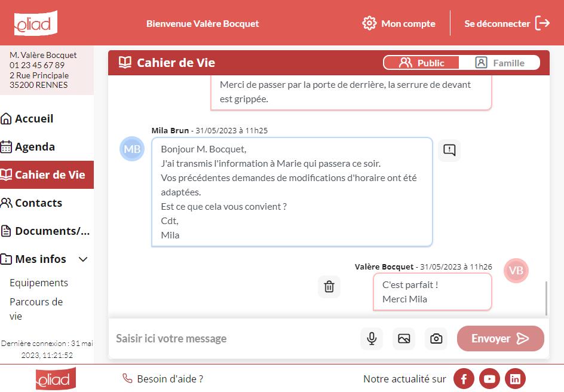Click the info folder icon beside Mes infos
Screen dimensions: 564x392
pyautogui.click(x=6, y=259)
